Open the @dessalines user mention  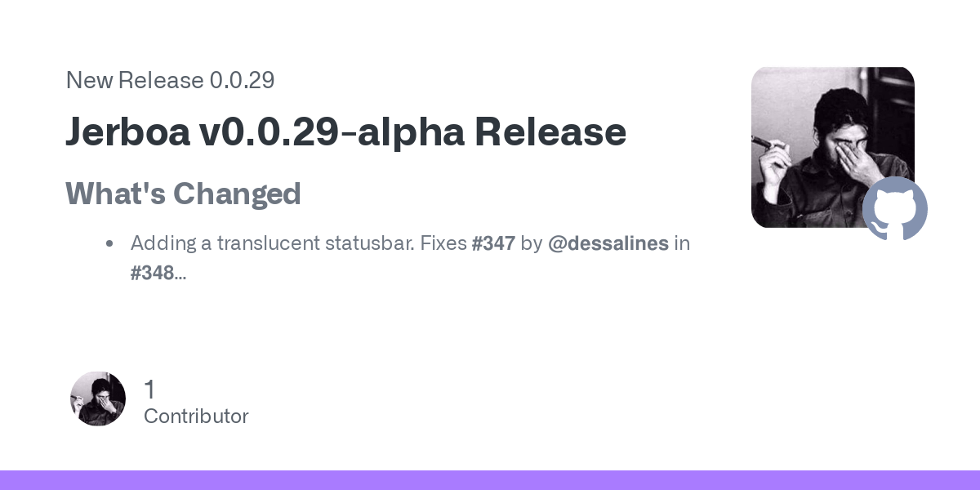tap(608, 243)
